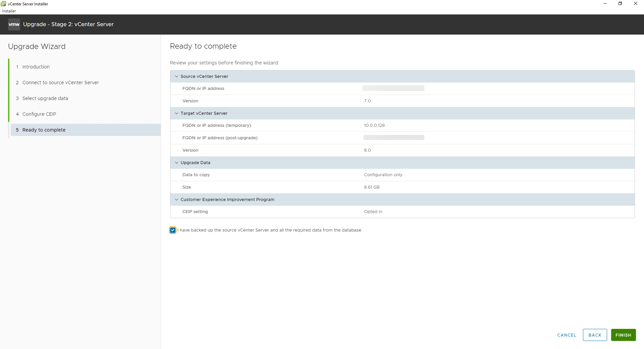Collapse the Source vCenter Server section

pos(177,77)
